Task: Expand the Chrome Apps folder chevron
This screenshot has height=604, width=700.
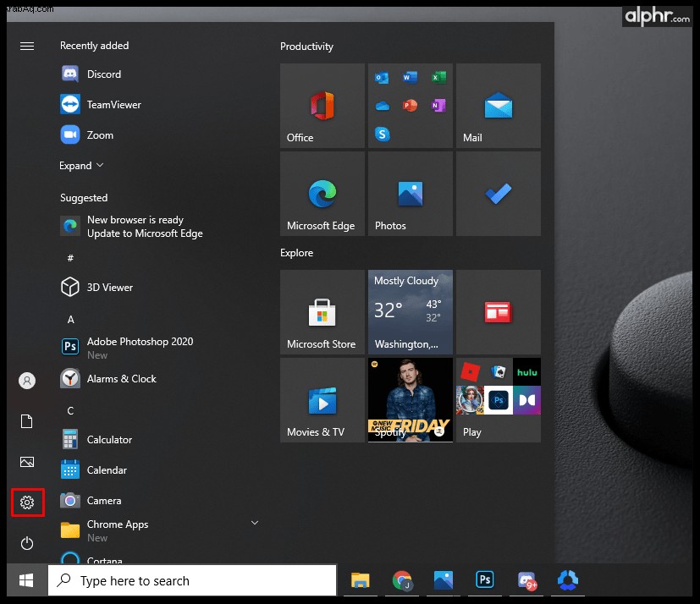Action: click(x=255, y=523)
